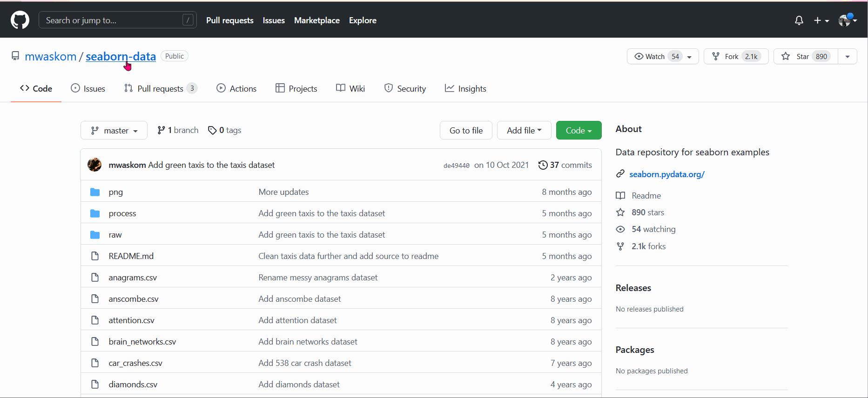View the 0 tags link

(225, 130)
